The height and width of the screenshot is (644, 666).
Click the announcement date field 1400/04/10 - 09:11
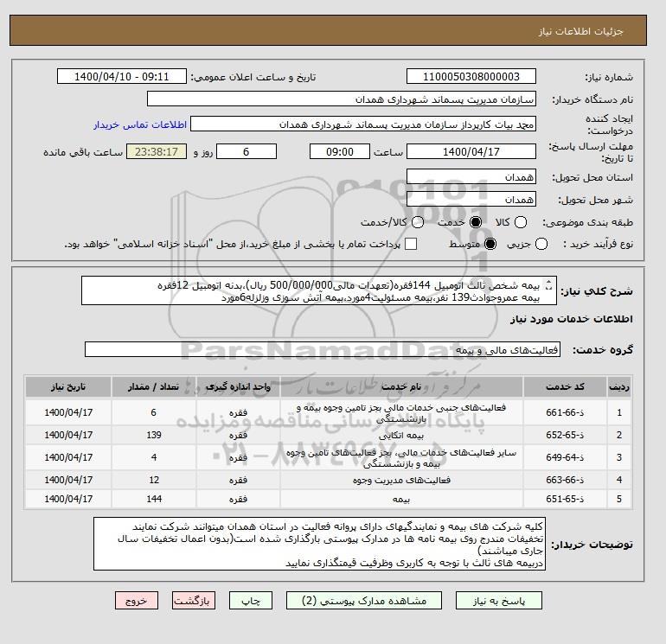point(121,76)
